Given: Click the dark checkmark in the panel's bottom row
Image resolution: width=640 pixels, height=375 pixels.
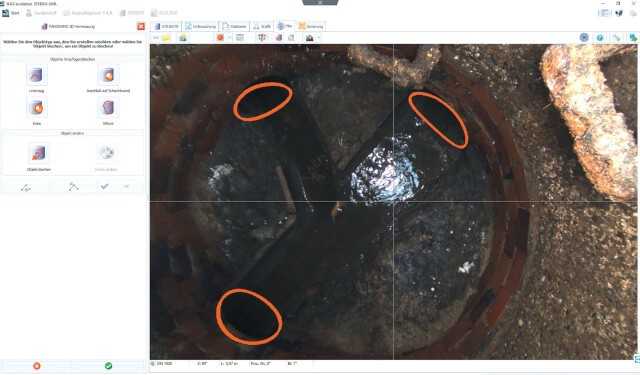Looking at the screenshot, I should coord(104,186).
